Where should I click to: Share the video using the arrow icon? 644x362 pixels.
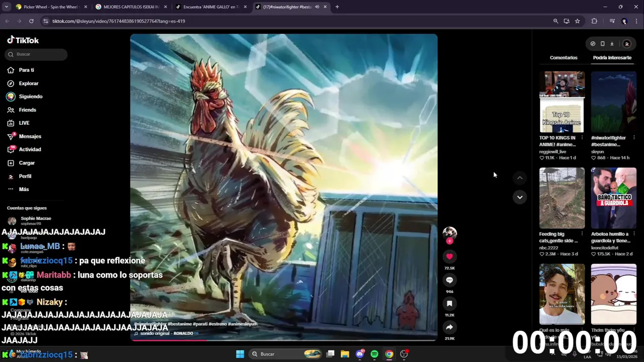(x=450, y=327)
